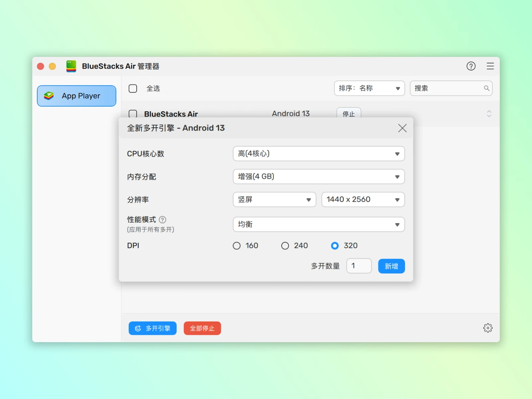This screenshot has height=399, width=532.
Task: Open the CPU核心数 dropdown
Action: [x=319, y=154]
